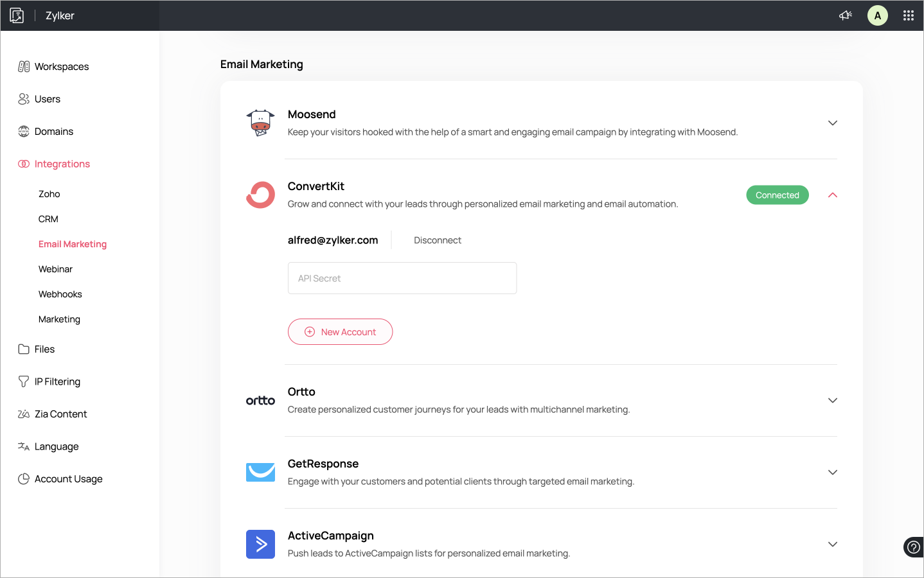Screen dimensions: 924x578
Task: Collapse the ConvertKit section chevron
Action: tap(833, 195)
